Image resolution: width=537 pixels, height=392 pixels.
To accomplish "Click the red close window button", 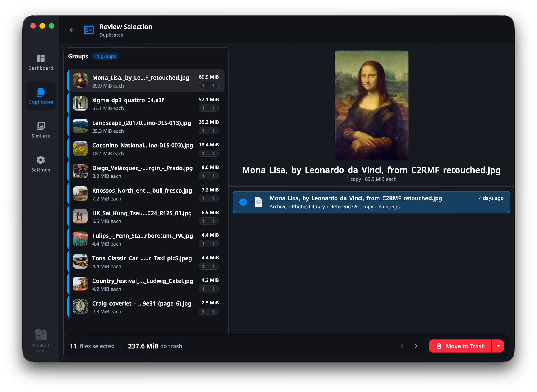I will pyautogui.click(x=33, y=26).
